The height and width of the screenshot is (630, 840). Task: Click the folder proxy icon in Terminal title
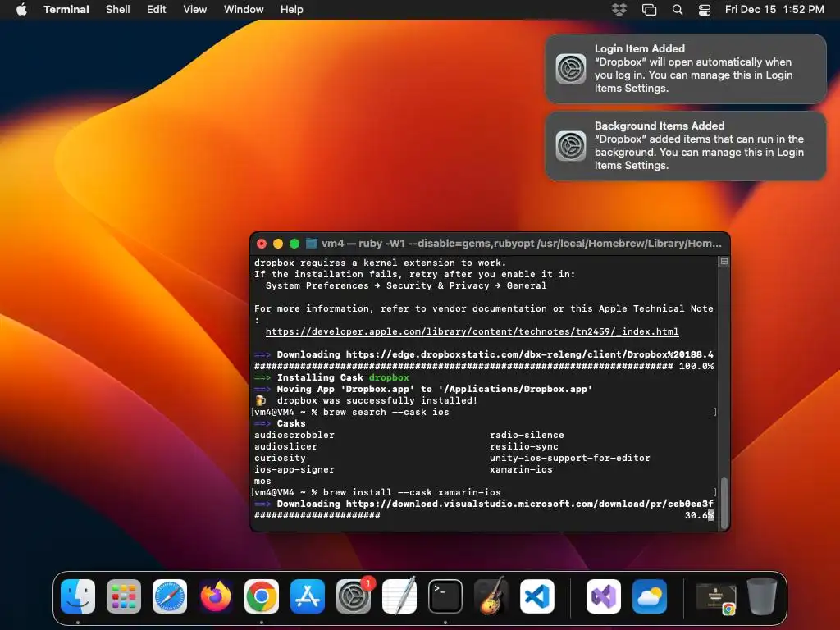(x=312, y=244)
